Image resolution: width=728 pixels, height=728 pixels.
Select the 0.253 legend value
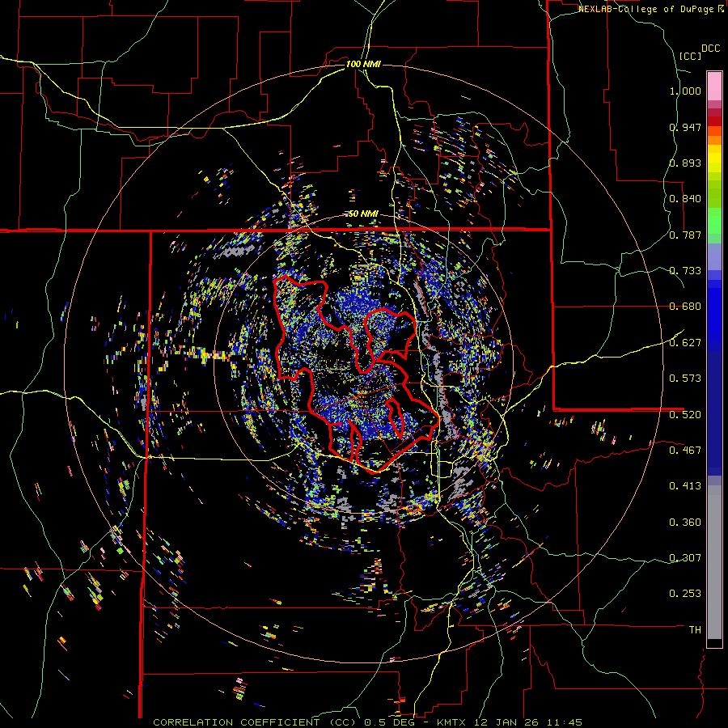685,594
